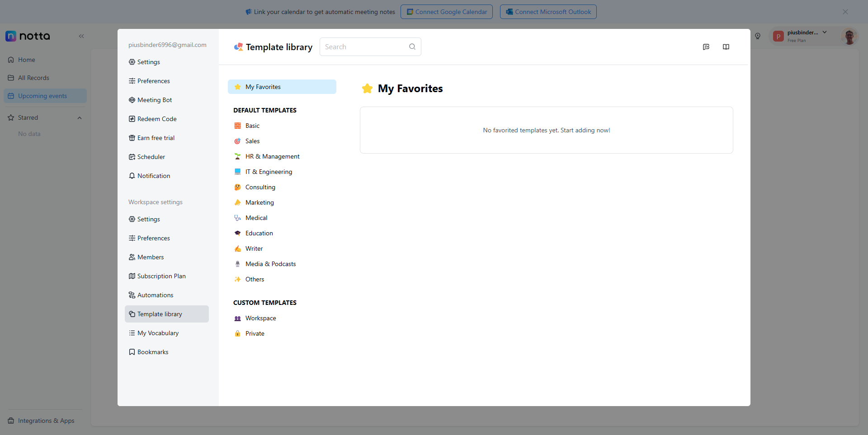Open the user profile avatar photo
The height and width of the screenshot is (435, 868).
click(849, 37)
